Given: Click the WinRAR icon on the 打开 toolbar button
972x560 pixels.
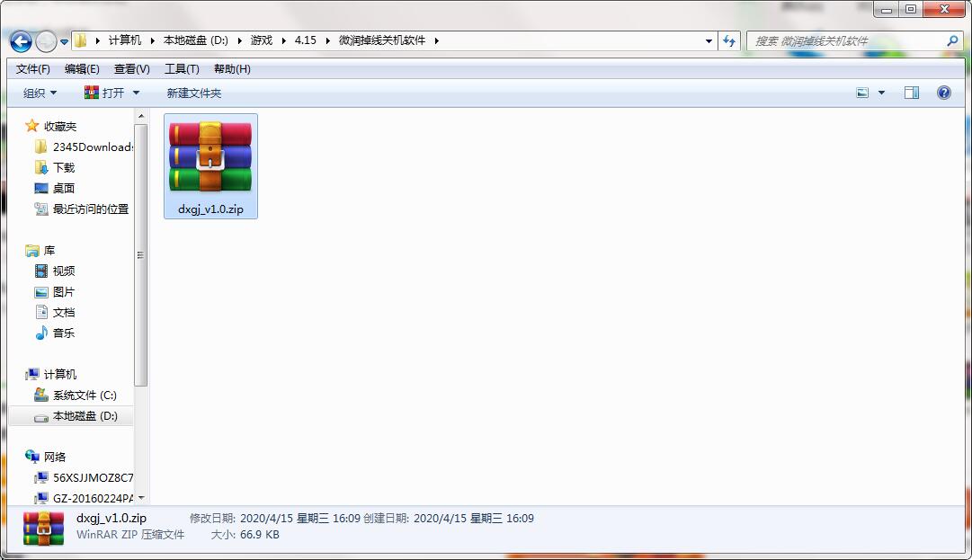Looking at the screenshot, I should pos(91,92).
